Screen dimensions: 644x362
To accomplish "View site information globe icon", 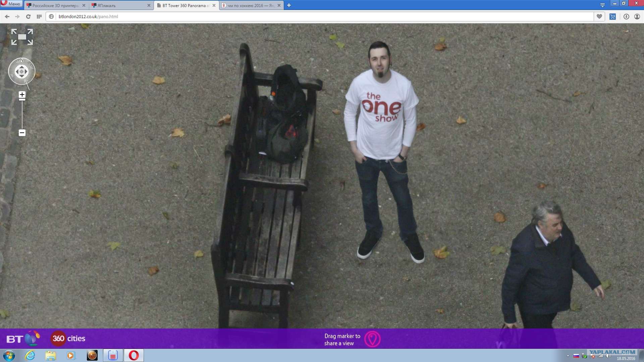I will [x=51, y=16].
